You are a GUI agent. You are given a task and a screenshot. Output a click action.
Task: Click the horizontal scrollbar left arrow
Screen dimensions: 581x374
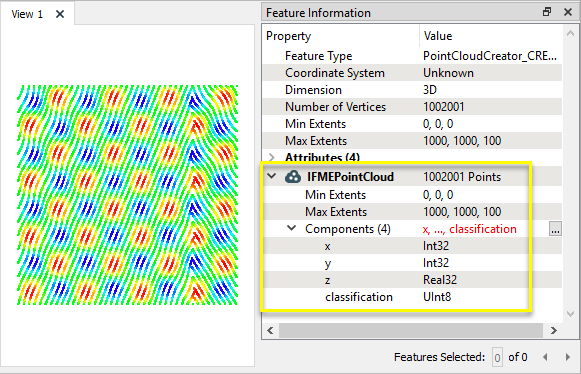pyautogui.click(x=270, y=330)
